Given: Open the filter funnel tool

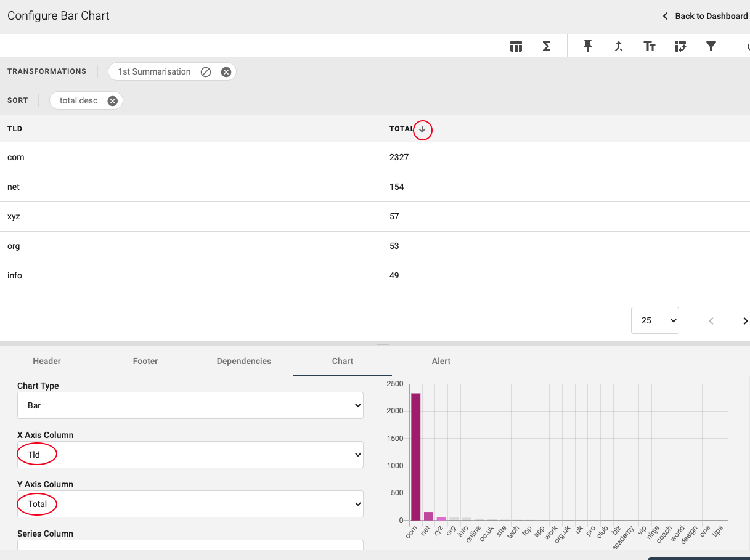Looking at the screenshot, I should (711, 46).
